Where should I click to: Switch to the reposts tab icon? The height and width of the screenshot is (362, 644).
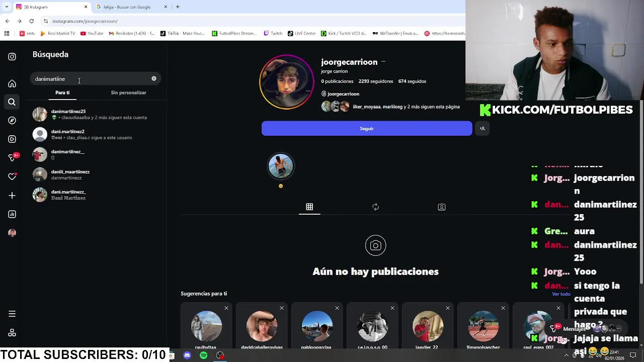pyautogui.click(x=375, y=207)
